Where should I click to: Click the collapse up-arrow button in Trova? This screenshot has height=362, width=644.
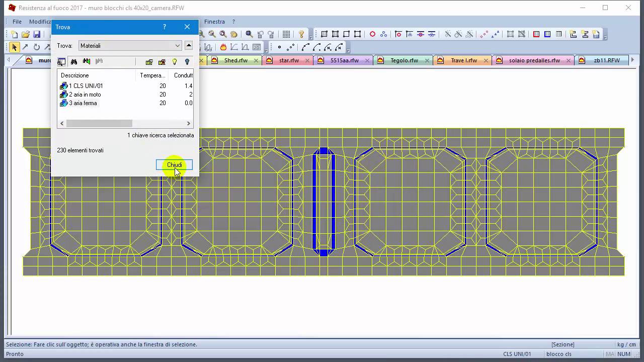pyautogui.click(x=189, y=46)
